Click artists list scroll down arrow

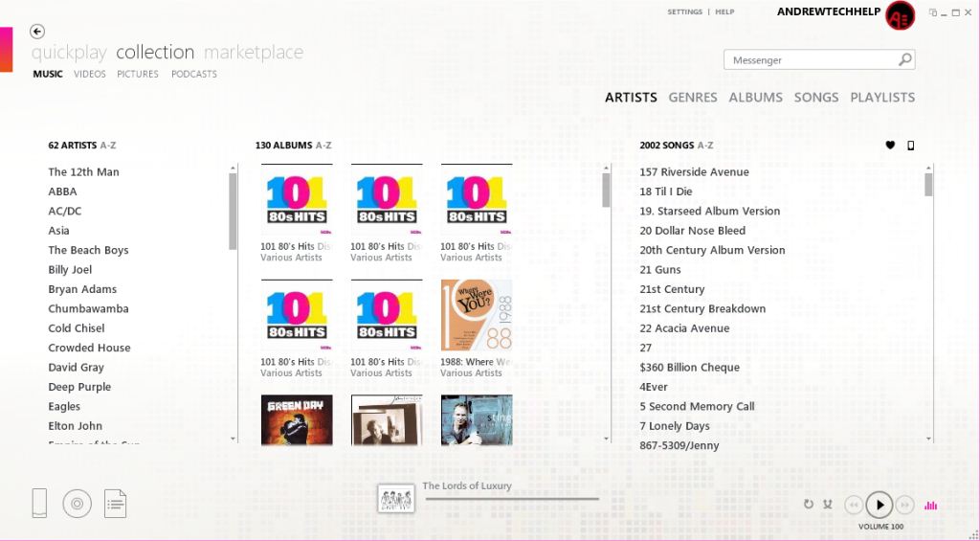(x=234, y=439)
